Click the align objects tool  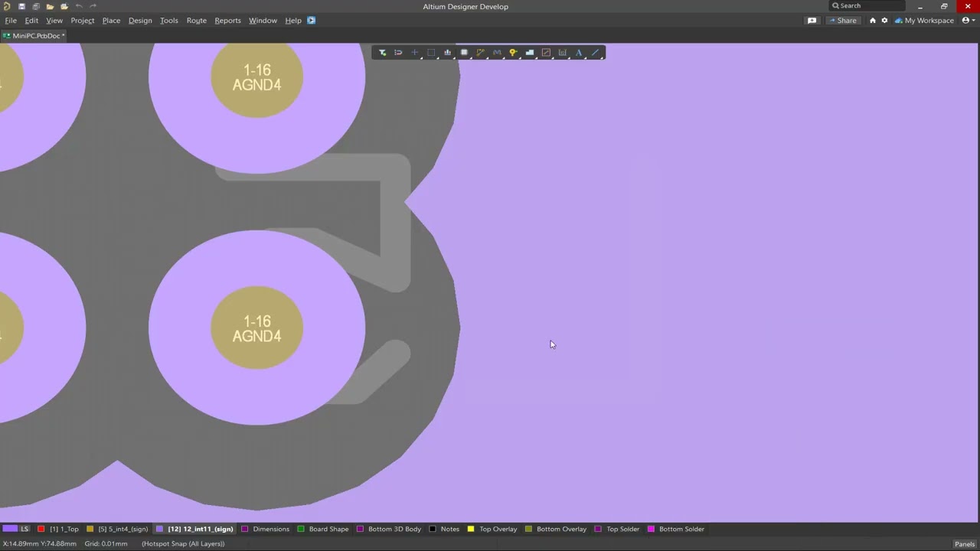point(448,53)
